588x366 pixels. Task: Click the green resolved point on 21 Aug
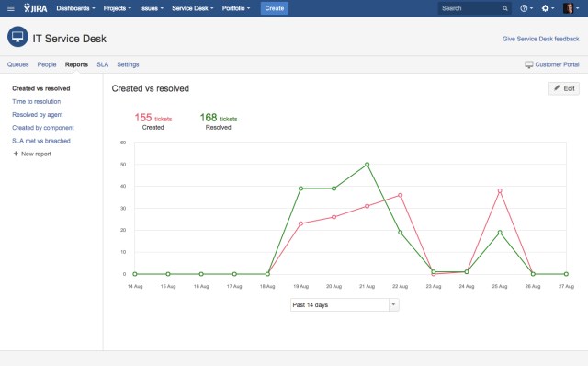click(x=367, y=165)
